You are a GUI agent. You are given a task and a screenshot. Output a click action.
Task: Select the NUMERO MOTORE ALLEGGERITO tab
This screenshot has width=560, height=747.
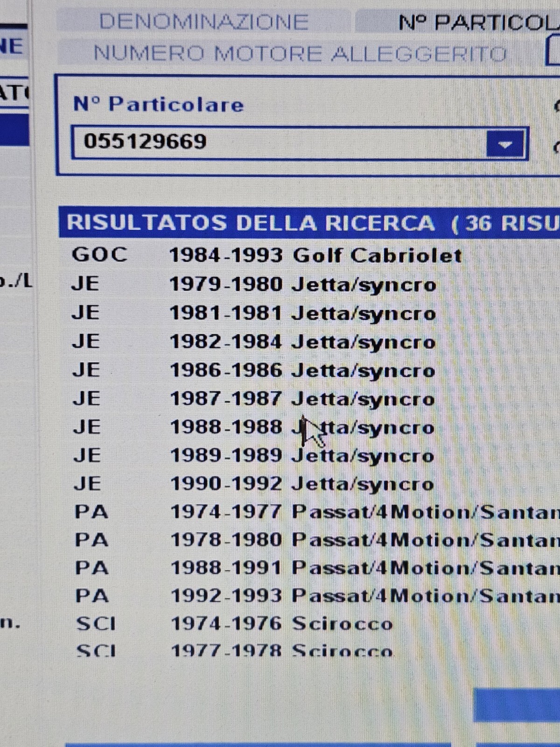300,53
